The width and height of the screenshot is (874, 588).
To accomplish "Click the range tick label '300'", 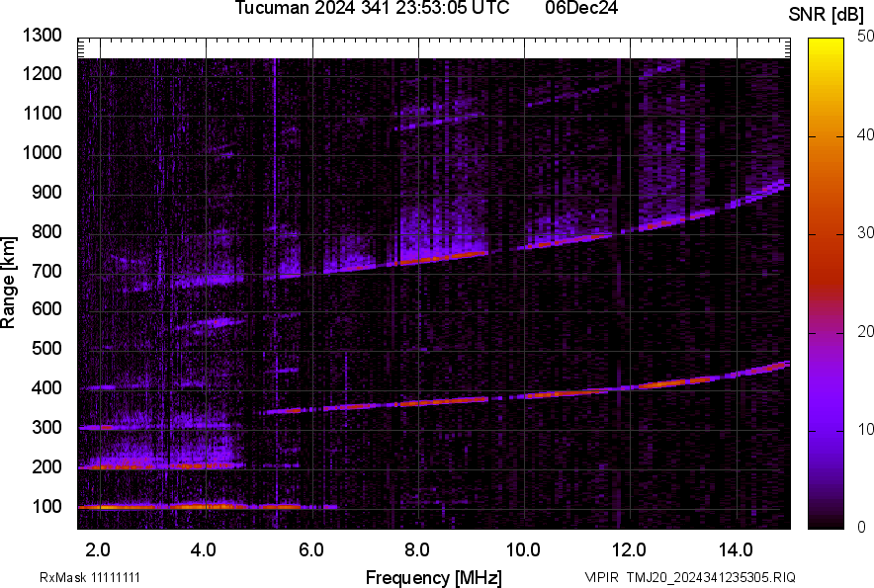I will coord(46,427).
